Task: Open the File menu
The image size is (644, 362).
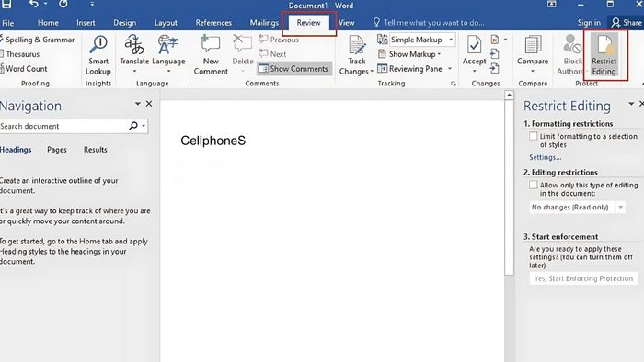Action: coord(7,23)
